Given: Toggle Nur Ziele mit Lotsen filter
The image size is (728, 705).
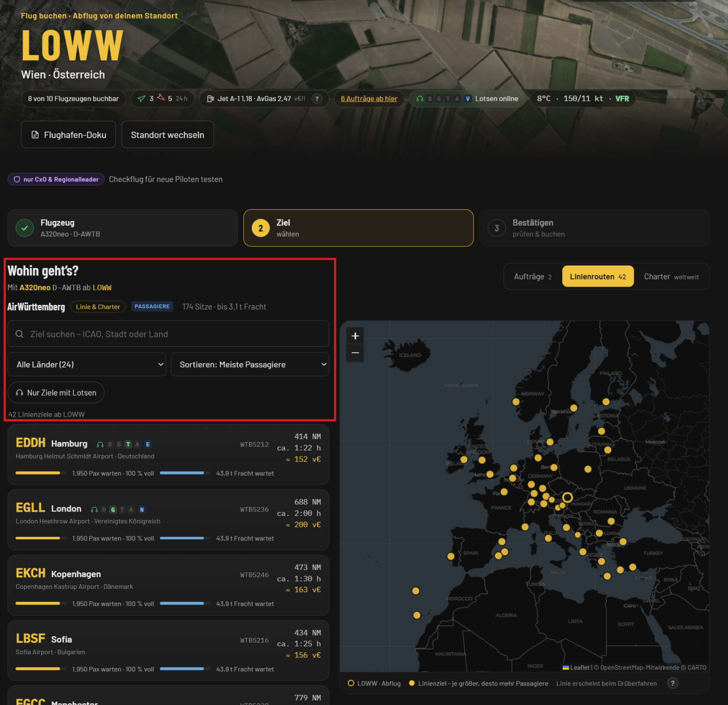Looking at the screenshot, I should coord(56,392).
